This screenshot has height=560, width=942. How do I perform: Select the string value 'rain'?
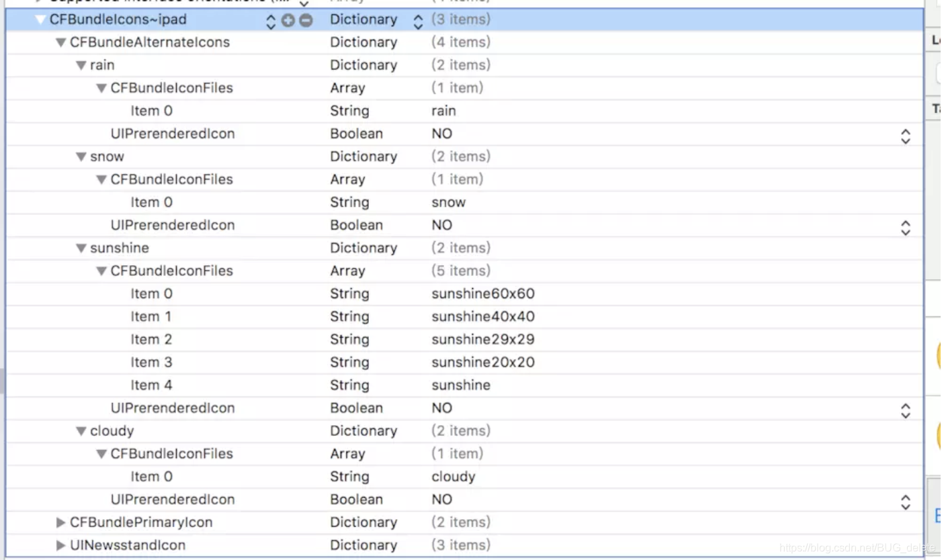443,111
